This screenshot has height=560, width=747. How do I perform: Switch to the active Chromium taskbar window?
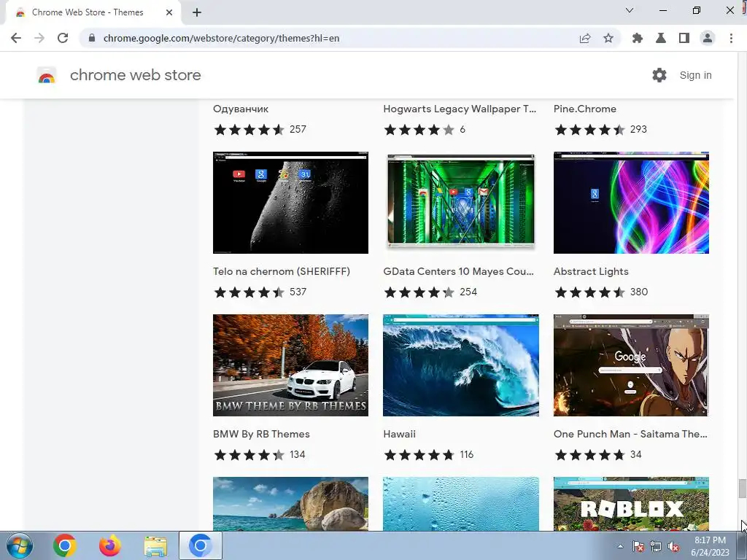coord(200,545)
